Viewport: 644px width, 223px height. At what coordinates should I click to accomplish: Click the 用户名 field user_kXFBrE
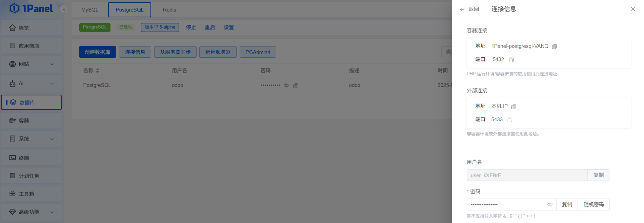click(527, 175)
